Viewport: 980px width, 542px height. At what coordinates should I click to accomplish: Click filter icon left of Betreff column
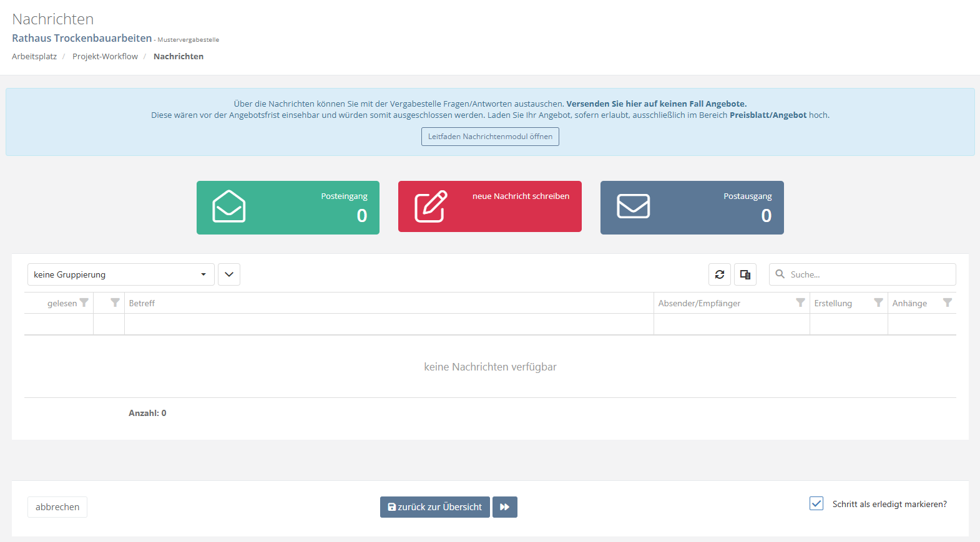(115, 302)
